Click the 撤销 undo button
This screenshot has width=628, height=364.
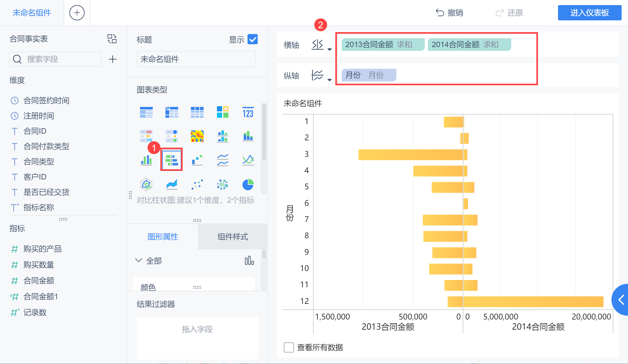449,13
